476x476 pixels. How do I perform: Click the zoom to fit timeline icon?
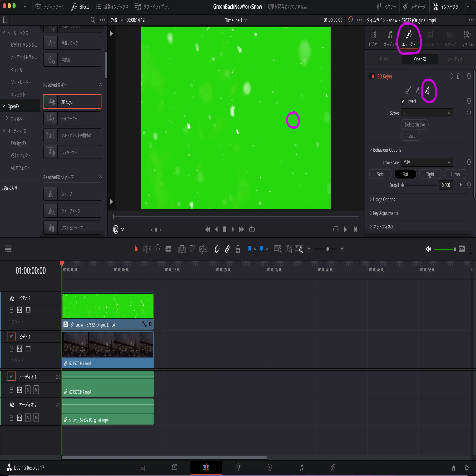coord(278,249)
